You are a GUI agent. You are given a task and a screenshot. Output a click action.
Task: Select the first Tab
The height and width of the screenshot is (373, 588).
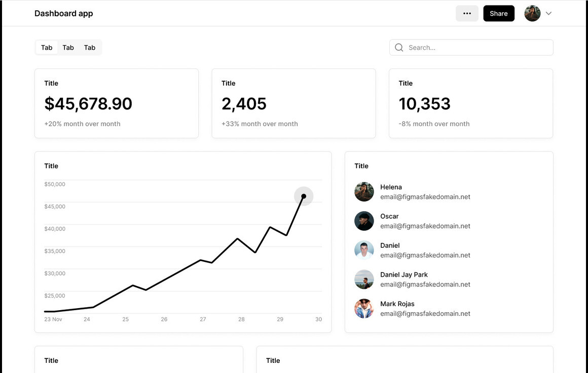pyautogui.click(x=47, y=48)
